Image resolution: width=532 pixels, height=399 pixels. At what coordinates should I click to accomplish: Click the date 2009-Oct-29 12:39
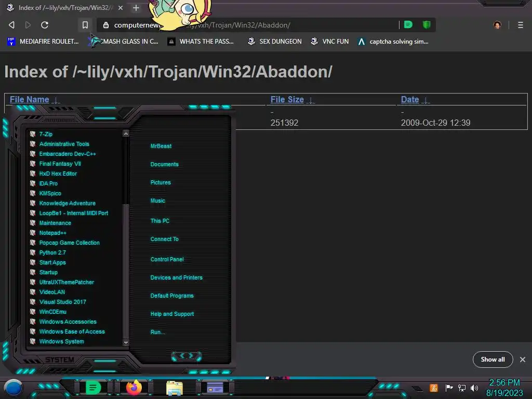click(436, 123)
